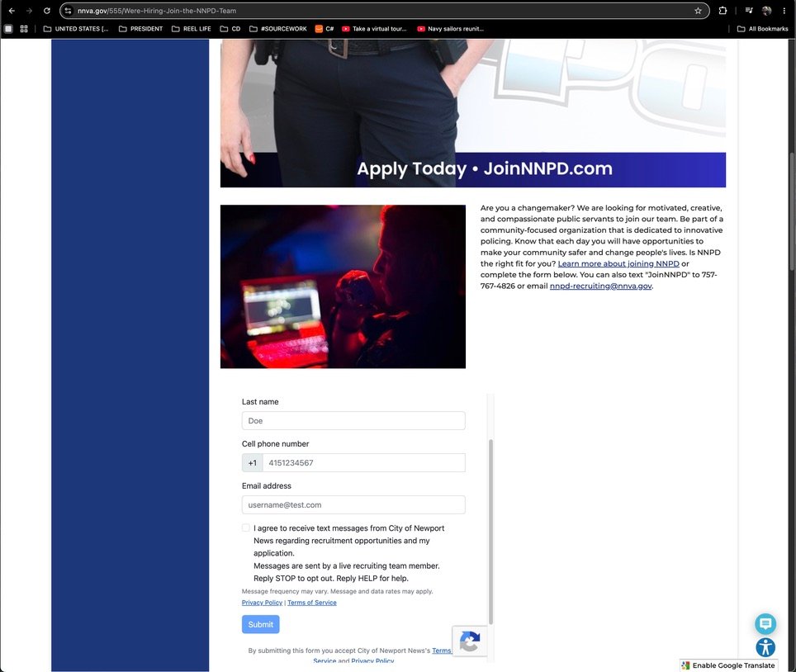Tick the text message consent checkbox
The width and height of the screenshot is (796, 672).
pos(246,528)
